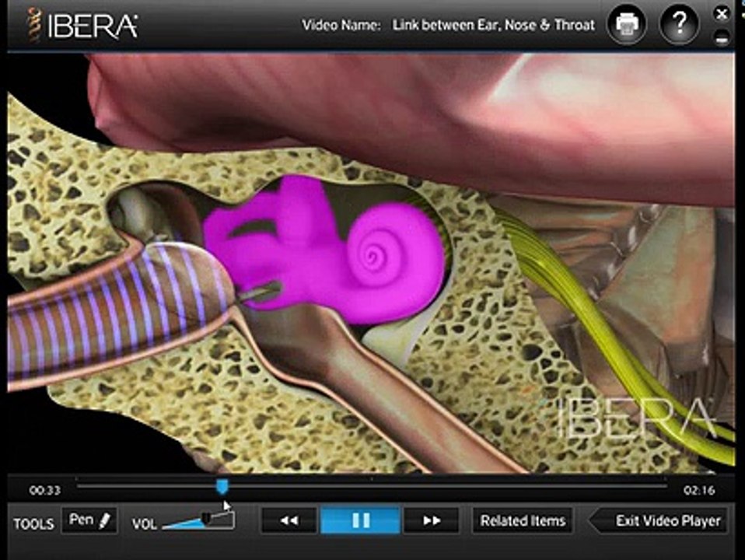This screenshot has width=745, height=560.
Task: Open help with the question mark icon
Action: click(x=680, y=24)
